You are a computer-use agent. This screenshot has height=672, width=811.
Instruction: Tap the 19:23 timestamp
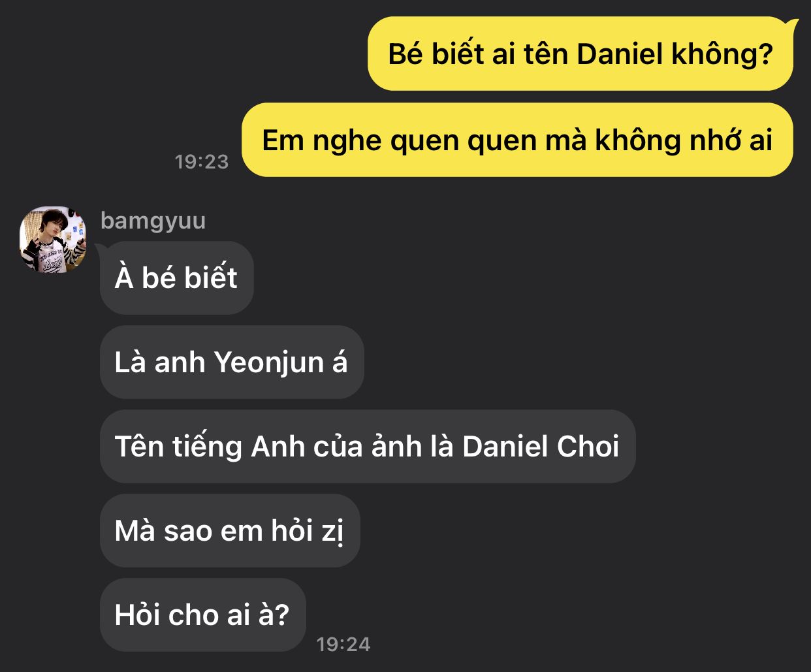pyautogui.click(x=202, y=161)
